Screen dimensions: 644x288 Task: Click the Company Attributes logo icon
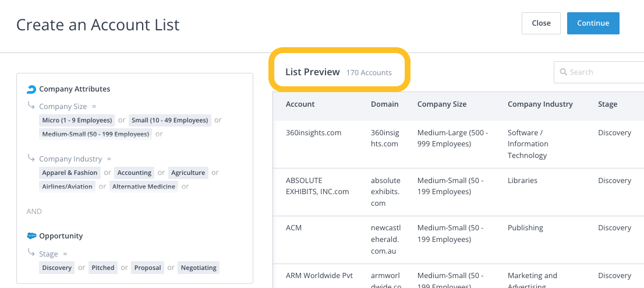point(31,90)
